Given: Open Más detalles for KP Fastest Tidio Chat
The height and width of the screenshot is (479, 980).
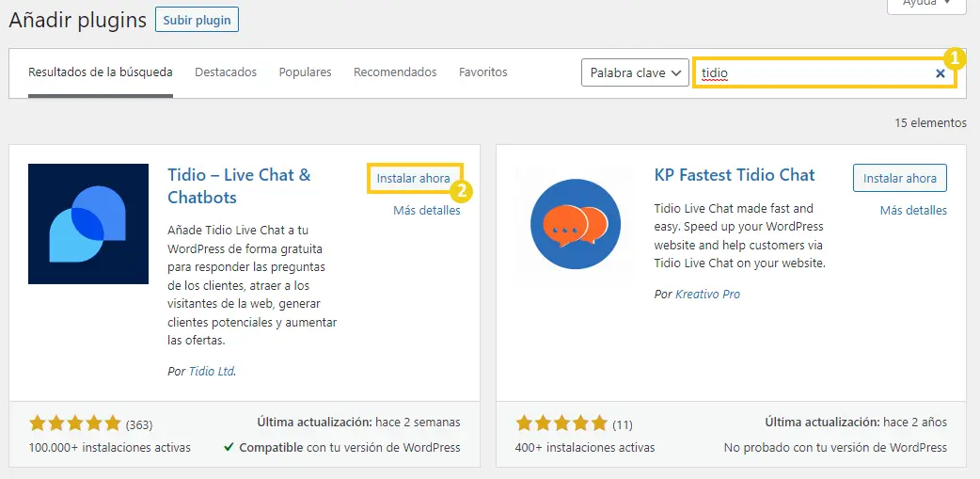Looking at the screenshot, I should pyautogui.click(x=914, y=210).
